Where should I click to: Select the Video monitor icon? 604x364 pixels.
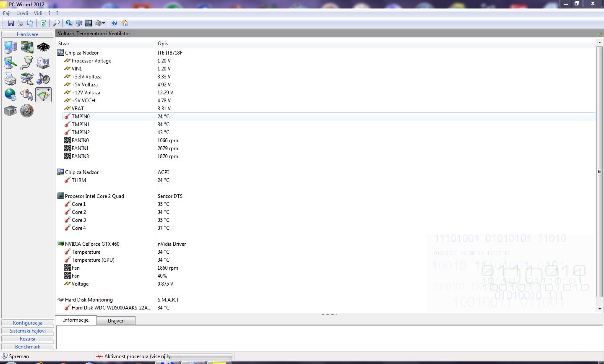(10, 63)
